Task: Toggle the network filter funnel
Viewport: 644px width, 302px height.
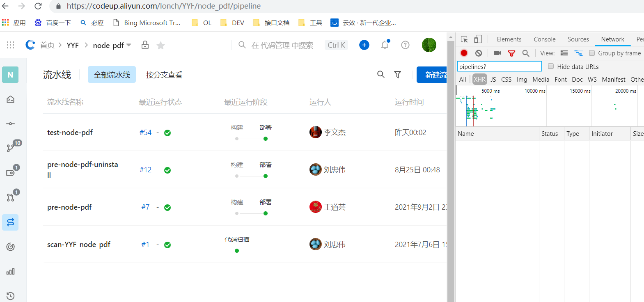Action: tap(511, 53)
